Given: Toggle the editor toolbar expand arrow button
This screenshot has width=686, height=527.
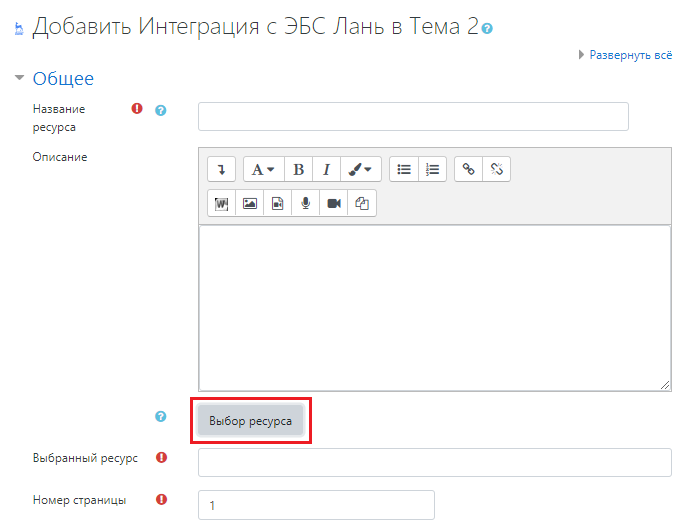Looking at the screenshot, I should (221, 169).
